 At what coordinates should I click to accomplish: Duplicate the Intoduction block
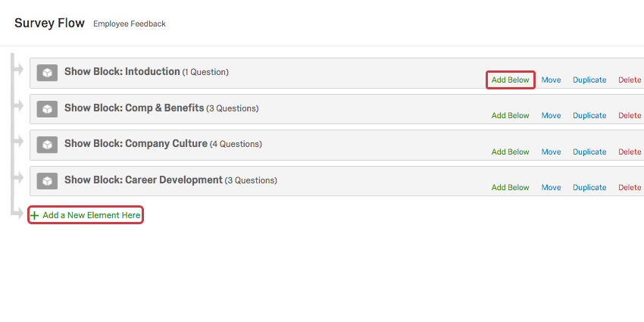[589, 80]
